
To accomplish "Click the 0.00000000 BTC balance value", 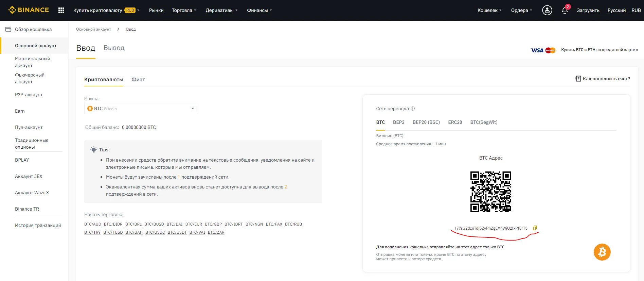I will [x=139, y=127].
